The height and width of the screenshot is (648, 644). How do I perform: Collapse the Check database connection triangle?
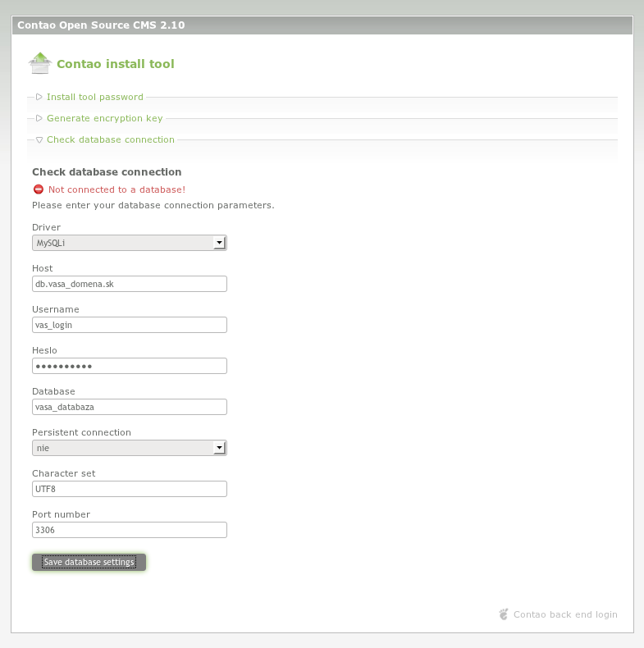pyautogui.click(x=39, y=139)
